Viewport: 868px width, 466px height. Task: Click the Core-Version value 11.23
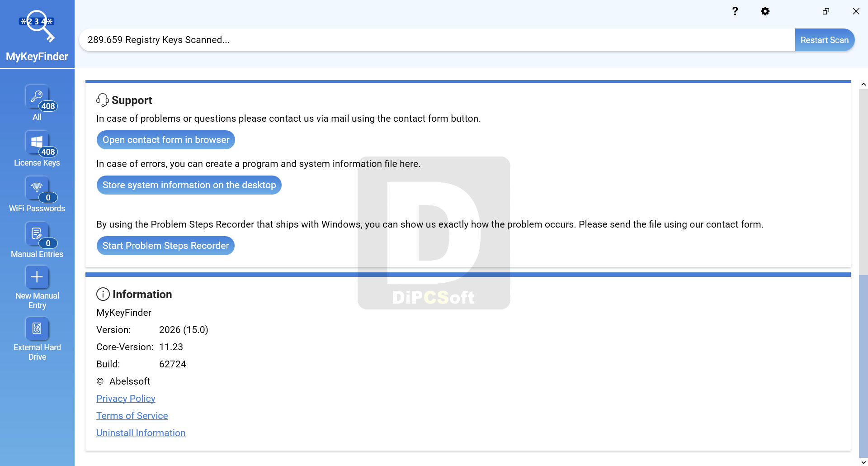tap(171, 347)
